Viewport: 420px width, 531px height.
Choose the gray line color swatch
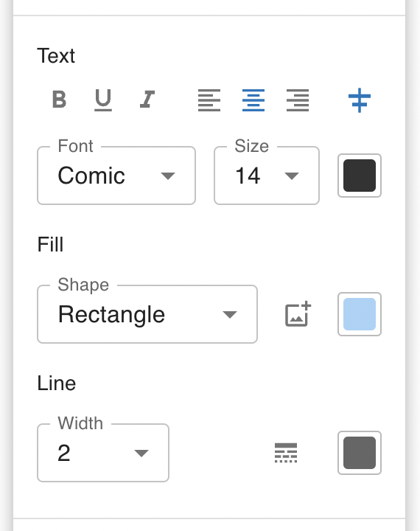tap(360, 453)
